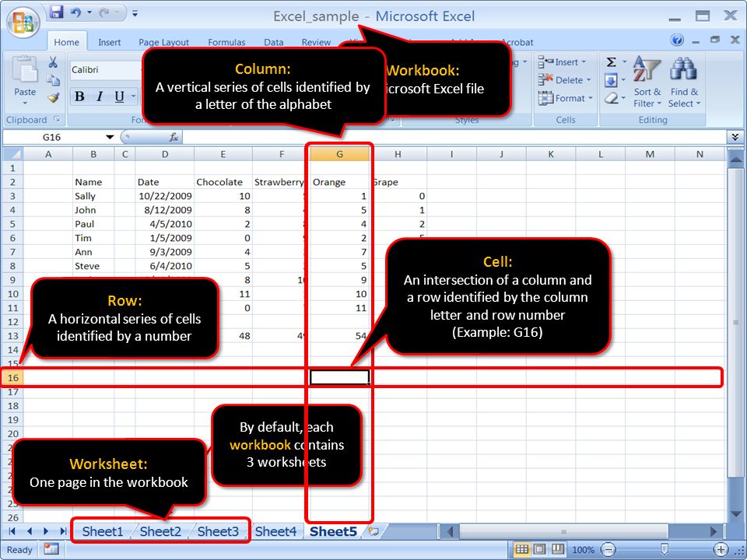Open the Data tab

pos(273,42)
